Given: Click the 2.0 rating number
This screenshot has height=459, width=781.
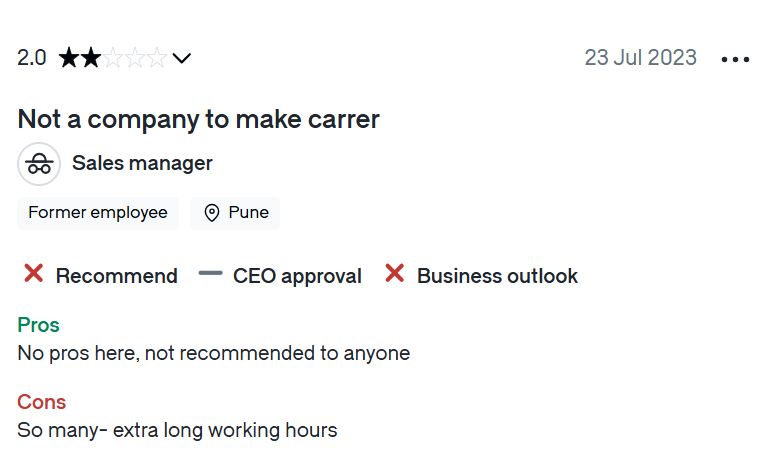Looking at the screenshot, I should 31,58.
